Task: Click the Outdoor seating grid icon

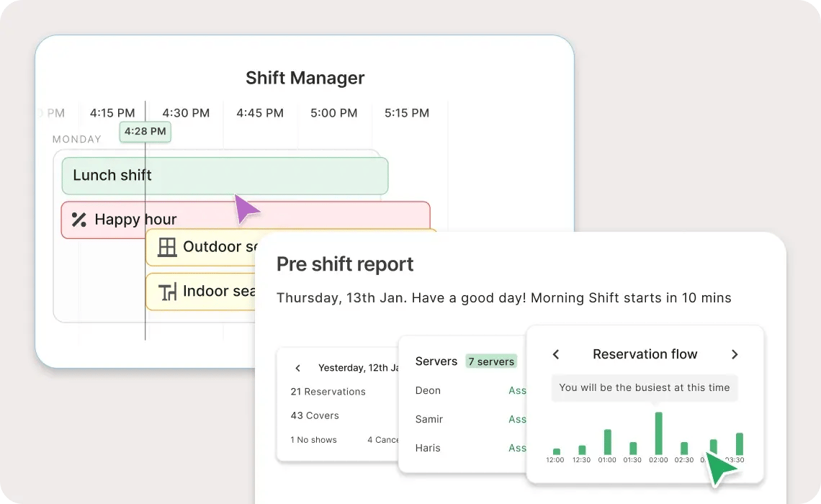Action: pyautogui.click(x=167, y=247)
